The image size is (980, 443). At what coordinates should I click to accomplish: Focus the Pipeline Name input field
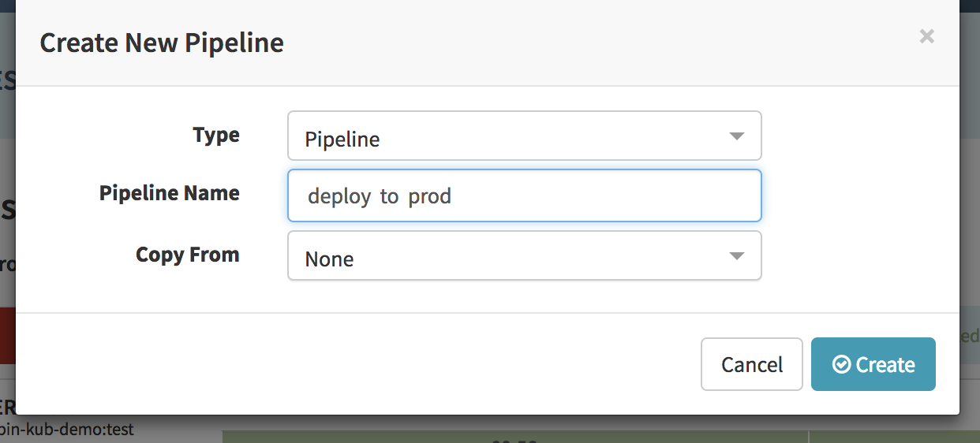pyautogui.click(x=525, y=195)
